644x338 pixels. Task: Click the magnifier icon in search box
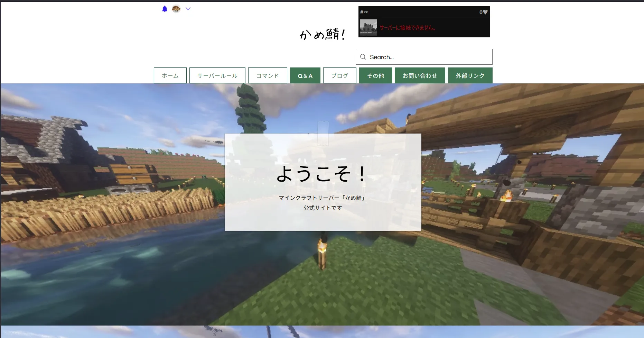tap(363, 57)
